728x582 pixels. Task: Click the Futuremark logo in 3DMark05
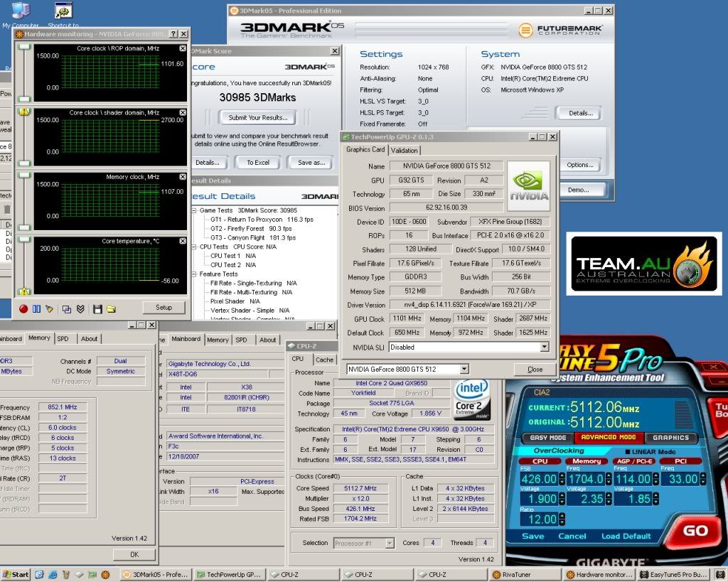(x=561, y=30)
